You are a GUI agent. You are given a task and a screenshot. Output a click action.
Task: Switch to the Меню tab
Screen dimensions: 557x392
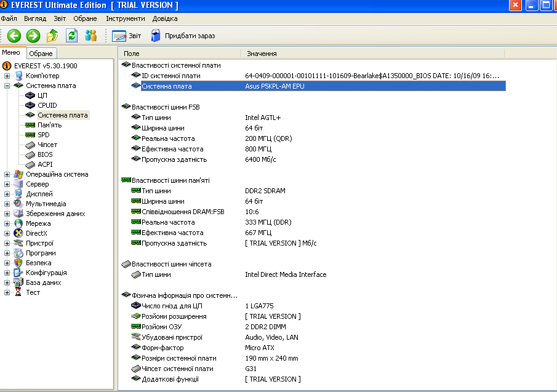click(11, 52)
